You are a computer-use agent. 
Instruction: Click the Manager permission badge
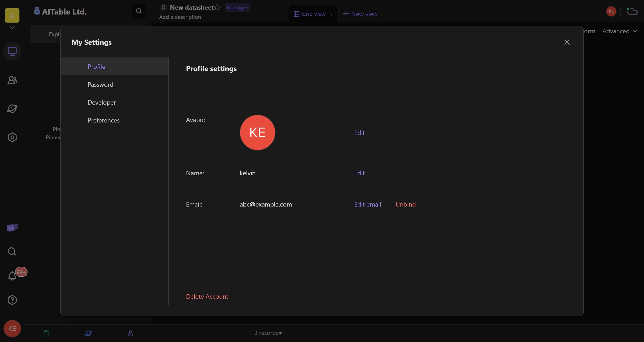237,8
